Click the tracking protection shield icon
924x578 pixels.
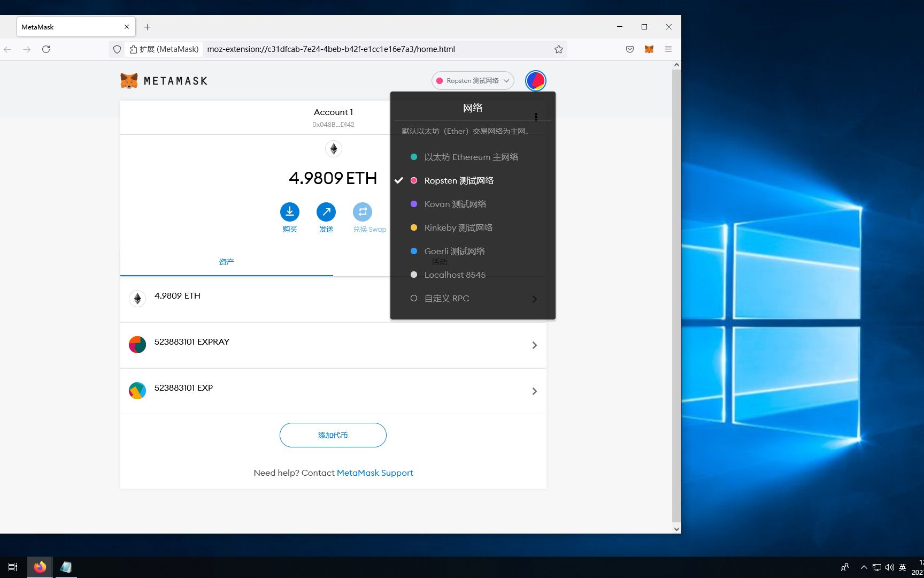pyautogui.click(x=117, y=49)
